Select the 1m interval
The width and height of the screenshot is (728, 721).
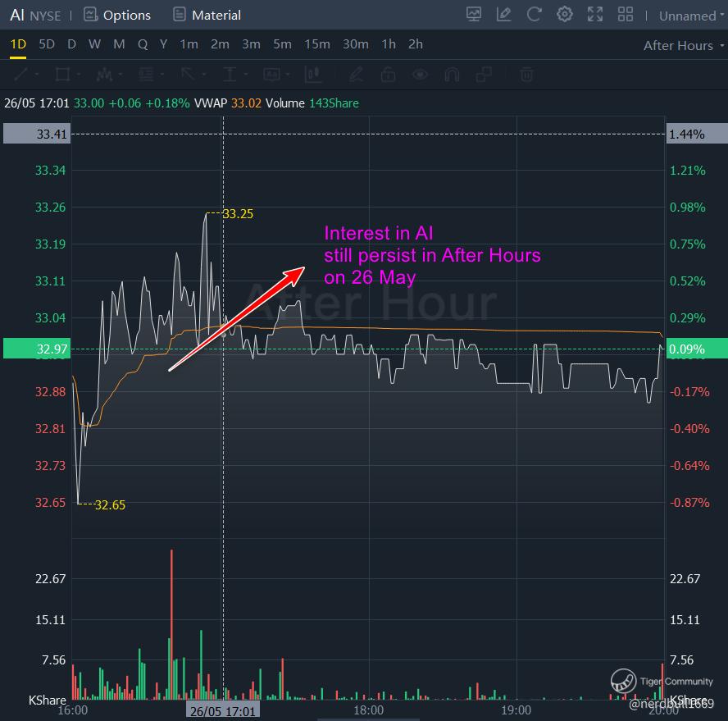189,44
